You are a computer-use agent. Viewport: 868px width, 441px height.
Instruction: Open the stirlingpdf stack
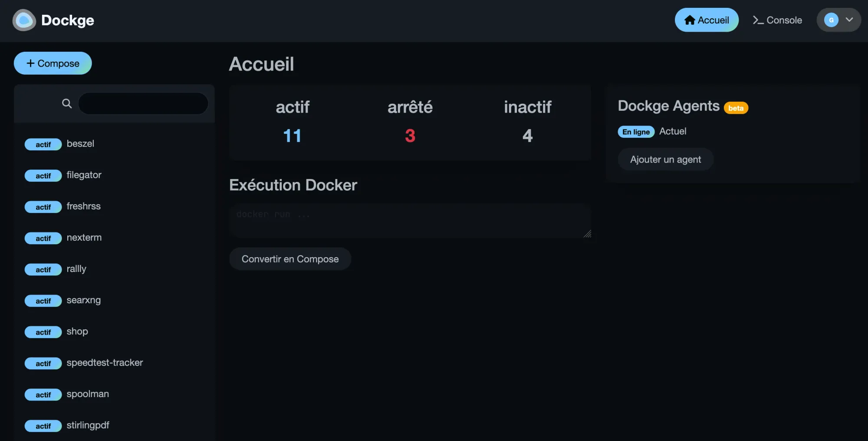[x=88, y=425]
